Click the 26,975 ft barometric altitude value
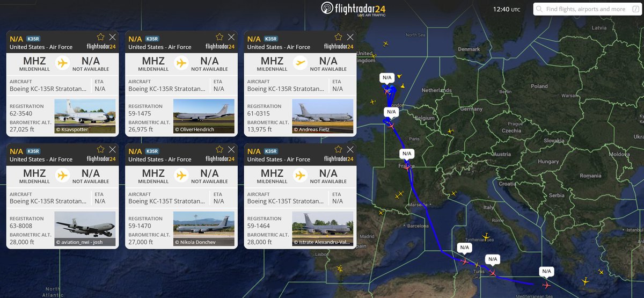The width and height of the screenshot is (644, 298). pyautogui.click(x=141, y=129)
